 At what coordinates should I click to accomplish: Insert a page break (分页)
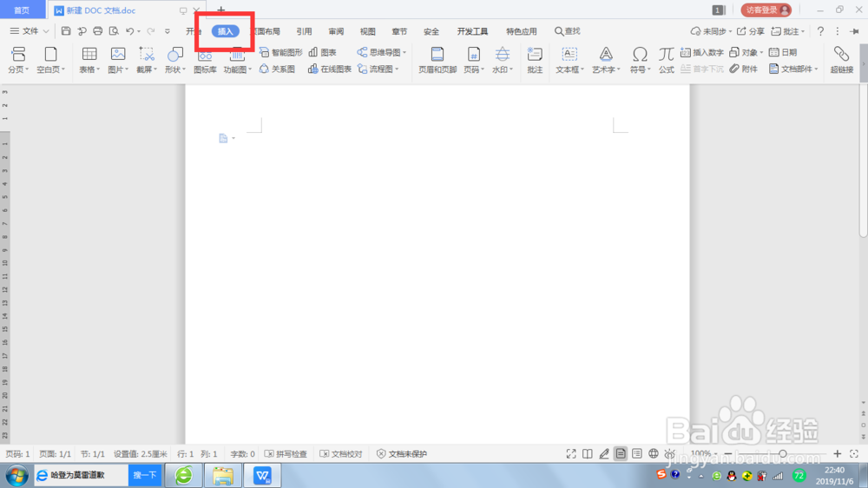click(18, 60)
